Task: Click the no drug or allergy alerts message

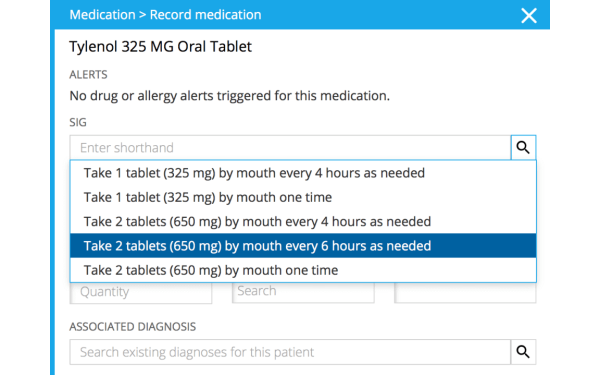Action: click(230, 96)
